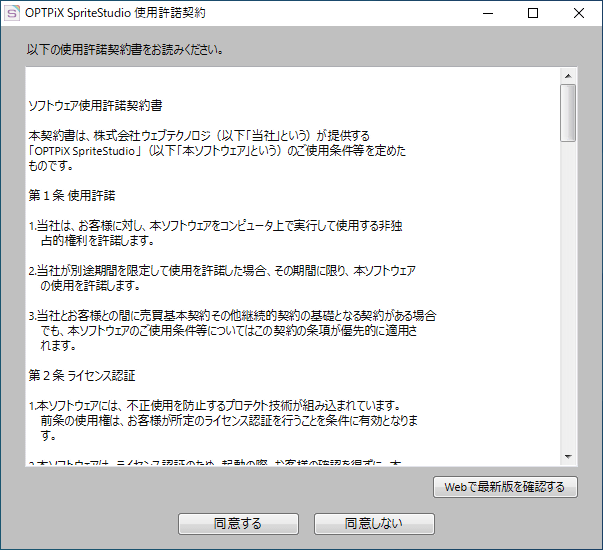Click heading 第２条 ライセンス認証
The image size is (603, 550).
click(82, 376)
